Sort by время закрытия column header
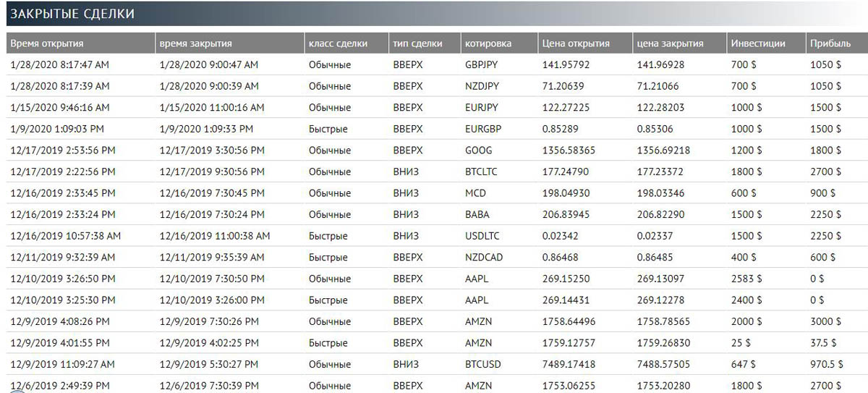Screen dimensions: 868x393 pyautogui.click(x=229, y=43)
